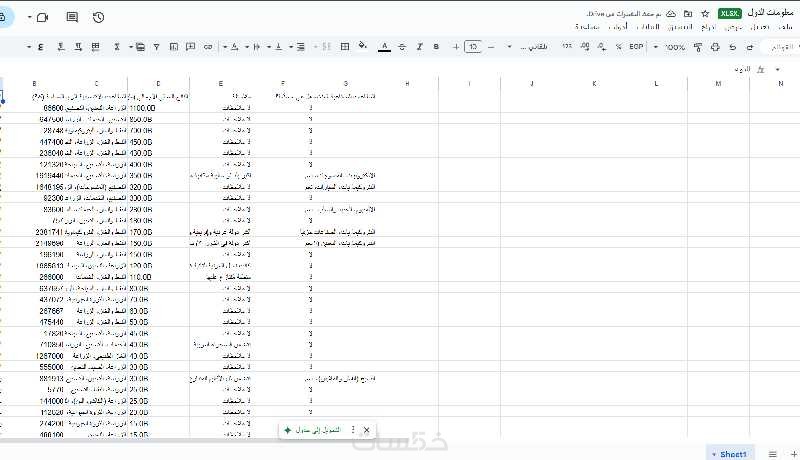
Task: Switch to the Sheet1 tab
Action: pos(730,453)
